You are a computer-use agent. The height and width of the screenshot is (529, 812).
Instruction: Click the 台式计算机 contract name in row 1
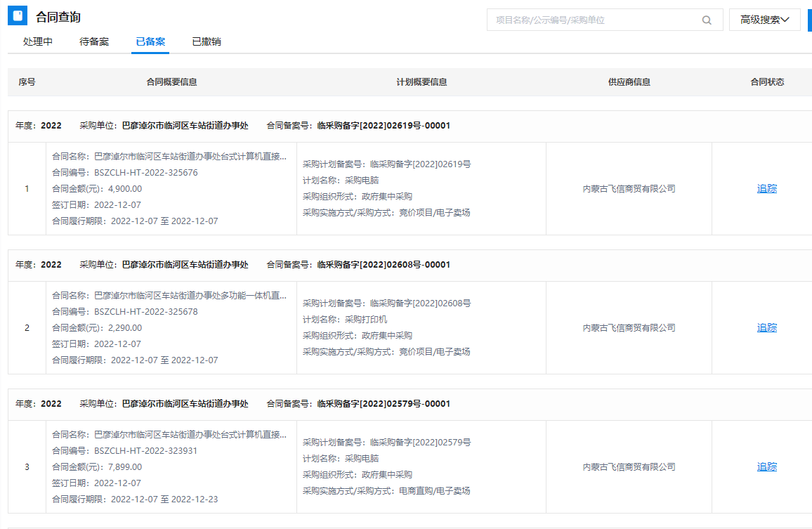click(x=190, y=157)
